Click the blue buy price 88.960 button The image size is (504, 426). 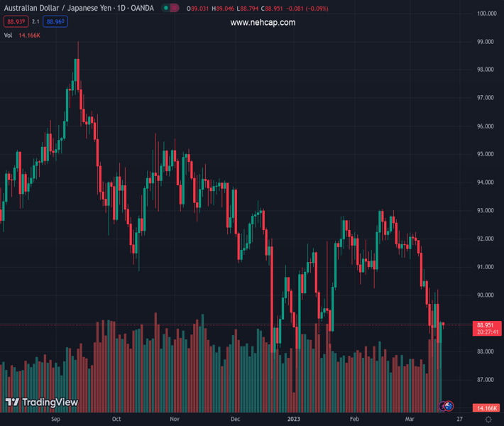pyautogui.click(x=55, y=21)
